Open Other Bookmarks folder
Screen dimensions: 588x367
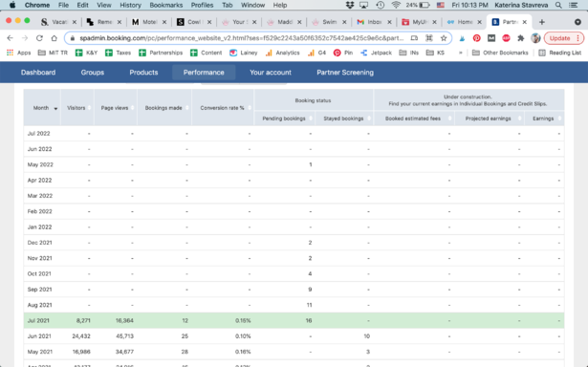point(500,53)
